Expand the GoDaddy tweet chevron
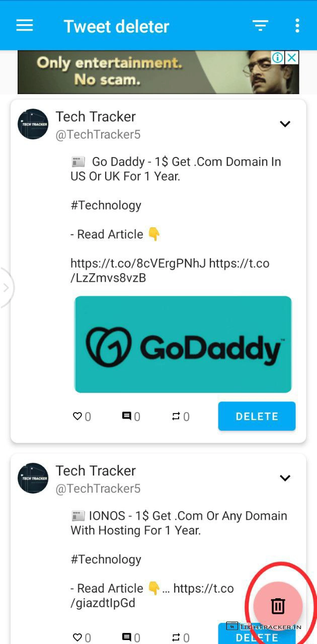Viewport: 317px width, 644px height. click(x=285, y=124)
